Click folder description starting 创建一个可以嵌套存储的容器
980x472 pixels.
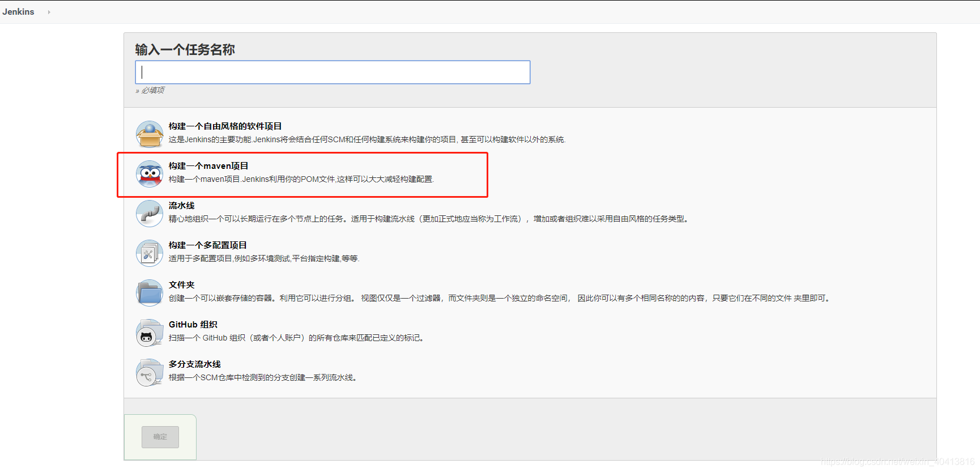click(500, 298)
